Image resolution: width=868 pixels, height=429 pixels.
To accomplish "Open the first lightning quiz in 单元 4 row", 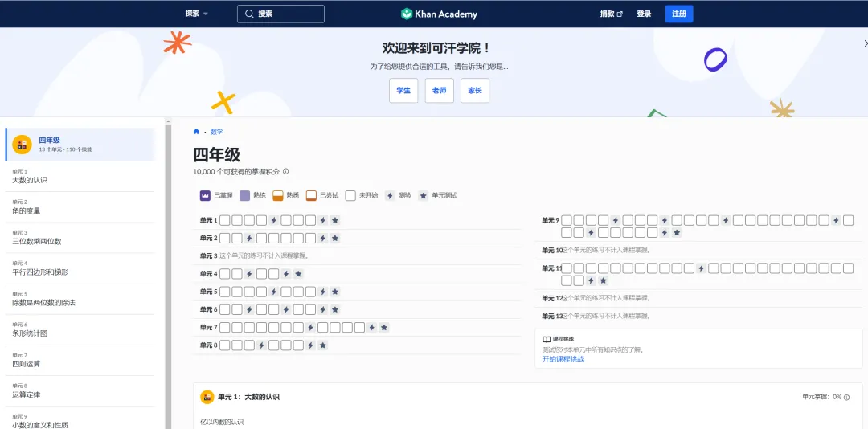I will pyautogui.click(x=249, y=273).
